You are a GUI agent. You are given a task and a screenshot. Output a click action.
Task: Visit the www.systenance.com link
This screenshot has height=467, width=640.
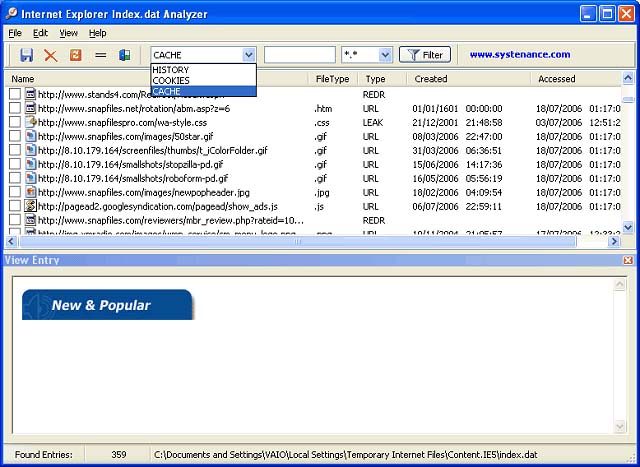pyautogui.click(x=519, y=55)
